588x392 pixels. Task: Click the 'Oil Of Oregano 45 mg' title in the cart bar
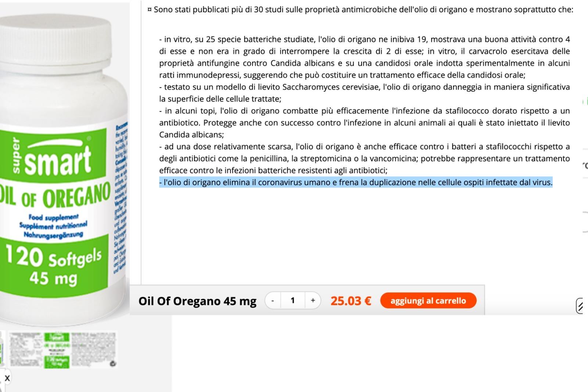click(197, 301)
